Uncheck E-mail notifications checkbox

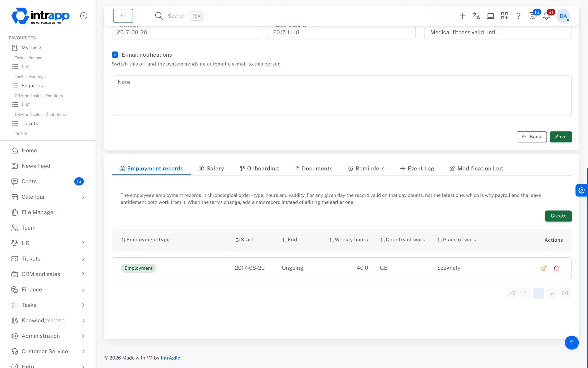point(115,55)
